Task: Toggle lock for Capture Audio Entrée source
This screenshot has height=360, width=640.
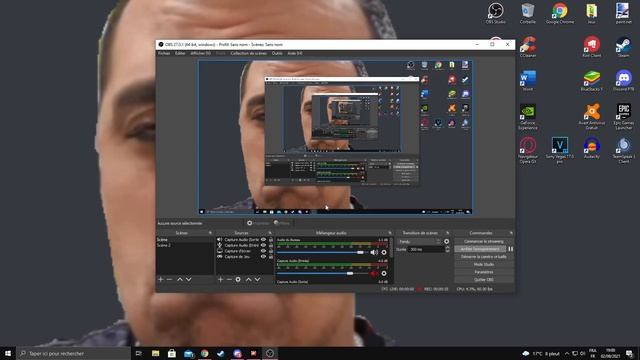Action: point(271,245)
